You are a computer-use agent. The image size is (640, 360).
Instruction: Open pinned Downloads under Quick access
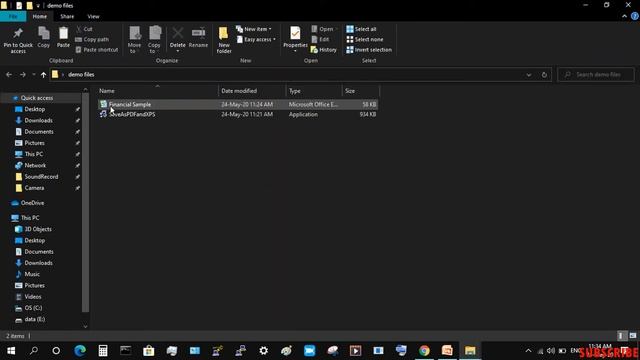38,120
